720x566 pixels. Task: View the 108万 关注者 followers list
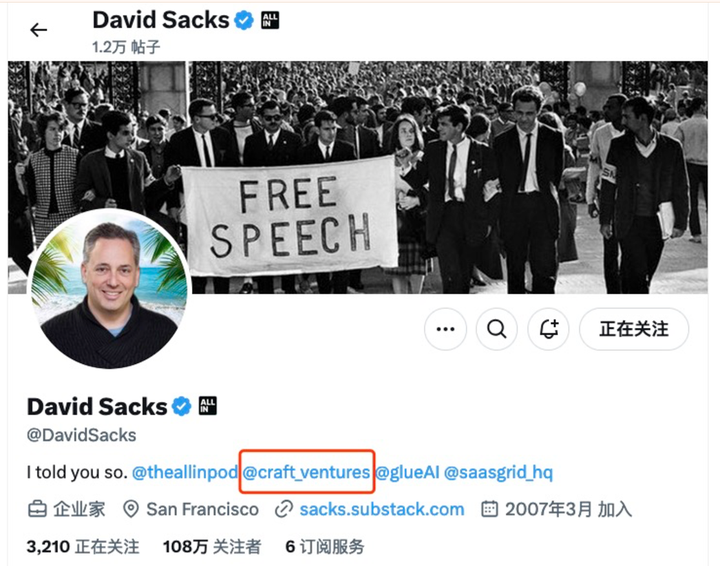[212, 547]
